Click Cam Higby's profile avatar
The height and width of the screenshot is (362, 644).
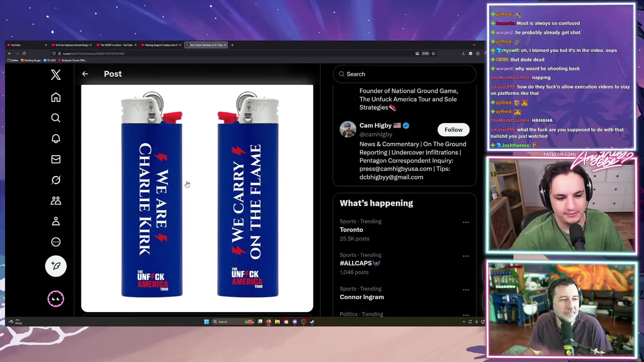348,129
